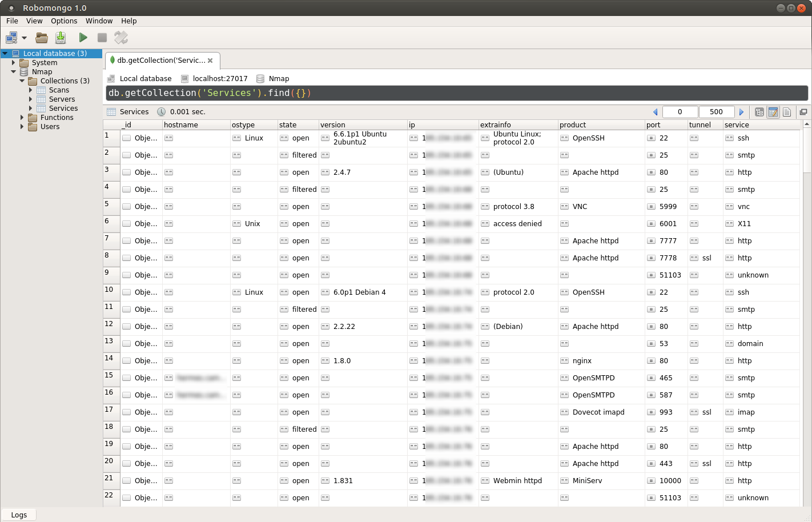The image size is (812, 522).
Task: Expand the Servers collection arrow
Action: click(x=31, y=99)
